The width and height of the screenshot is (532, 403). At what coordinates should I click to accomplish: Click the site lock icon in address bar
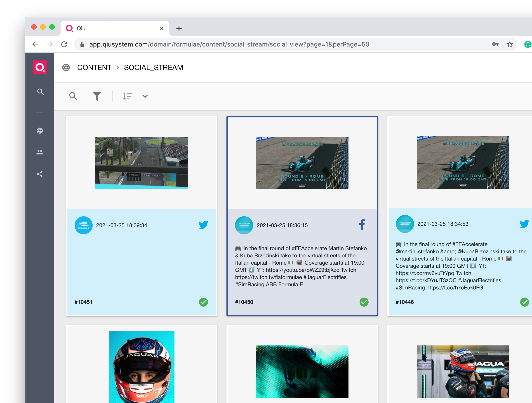coord(82,44)
